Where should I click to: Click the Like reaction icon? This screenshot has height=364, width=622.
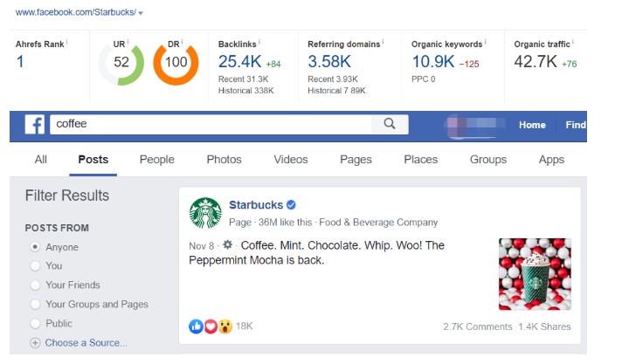(196, 326)
